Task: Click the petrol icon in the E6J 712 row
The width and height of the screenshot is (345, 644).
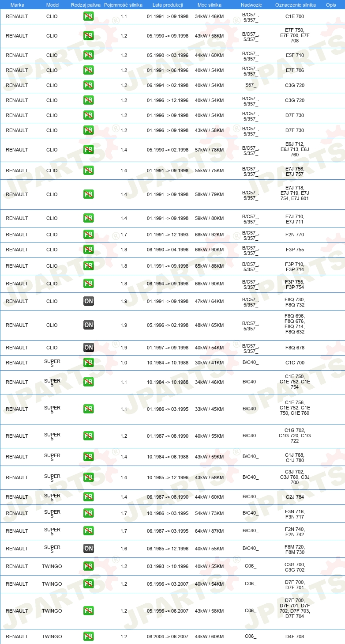Action: [x=89, y=150]
